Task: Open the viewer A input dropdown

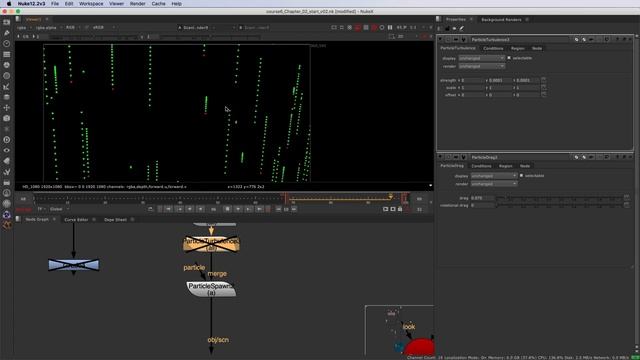Action: pyautogui.click(x=206, y=28)
